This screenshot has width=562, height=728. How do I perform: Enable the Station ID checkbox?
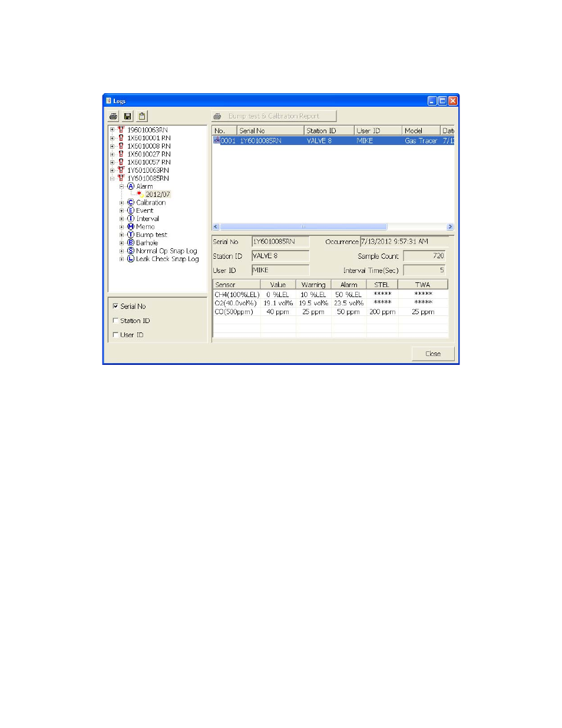(115, 321)
